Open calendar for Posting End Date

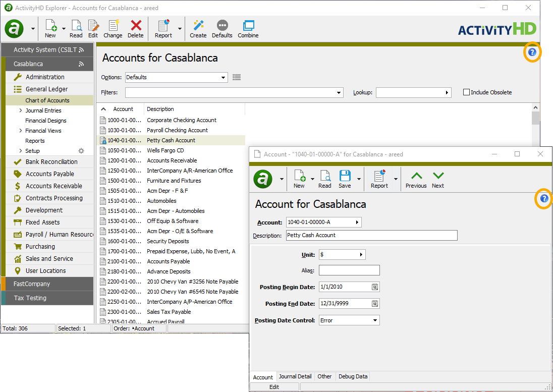click(x=375, y=304)
